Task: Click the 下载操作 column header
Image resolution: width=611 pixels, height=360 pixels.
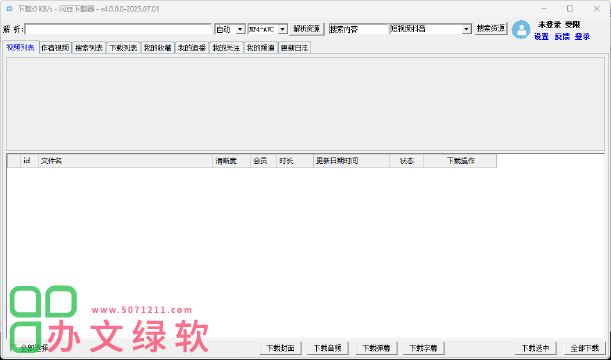Action: [x=460, y=161]
